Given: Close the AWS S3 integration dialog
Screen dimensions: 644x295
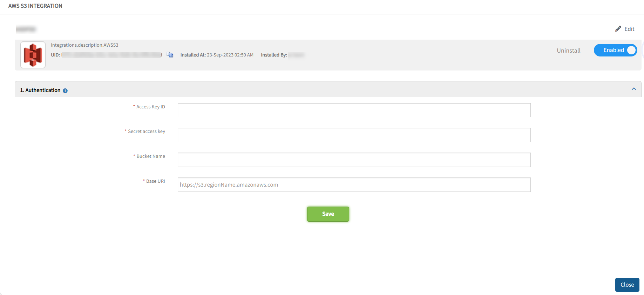Looking at the screenshot, I should click(627, 285).
